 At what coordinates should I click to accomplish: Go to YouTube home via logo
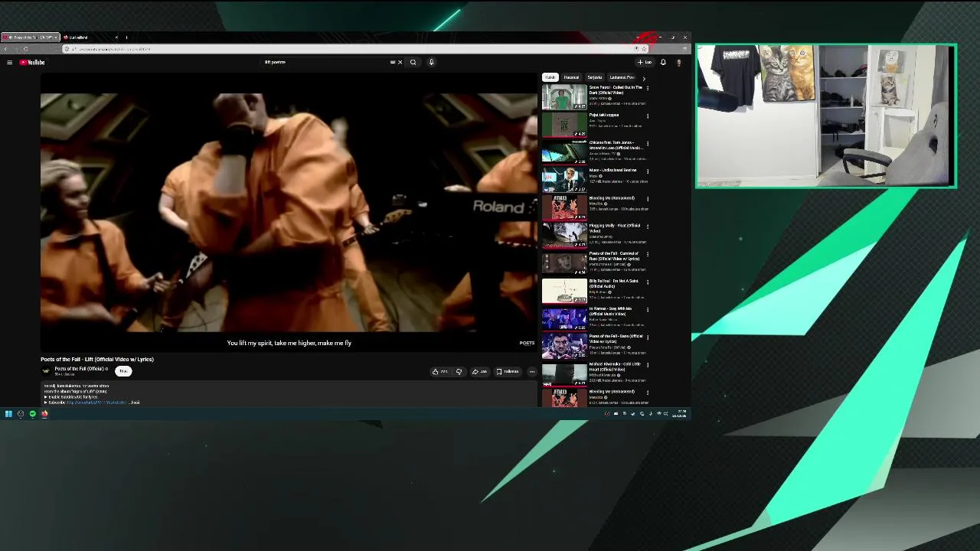32,62
